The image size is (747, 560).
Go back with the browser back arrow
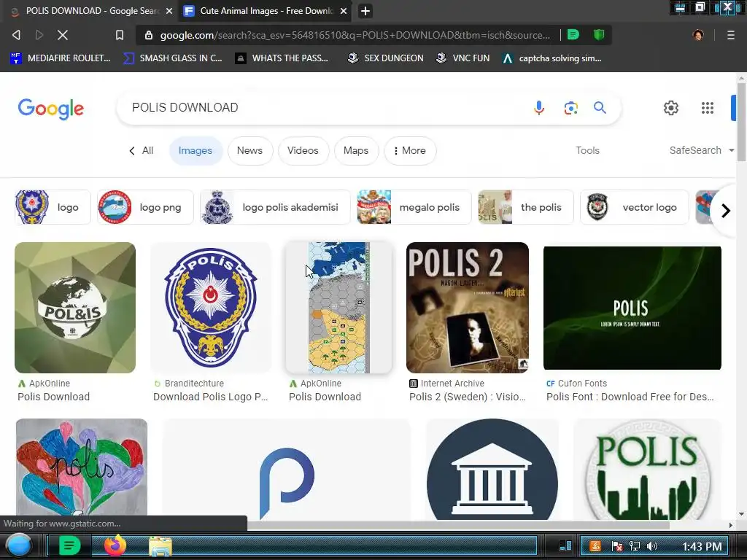(x=16, y=35)
